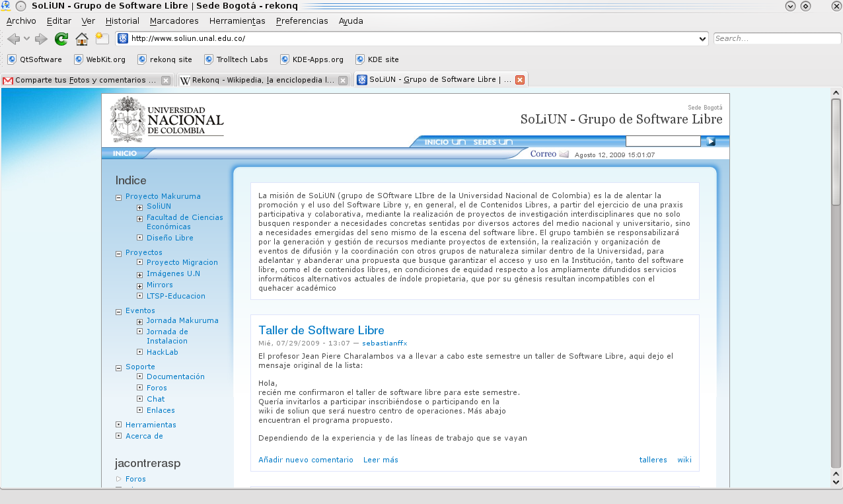
Task: Switch to the Gmail 'Comparte tus Fotos' tab
Action: (x=87, y=80)
